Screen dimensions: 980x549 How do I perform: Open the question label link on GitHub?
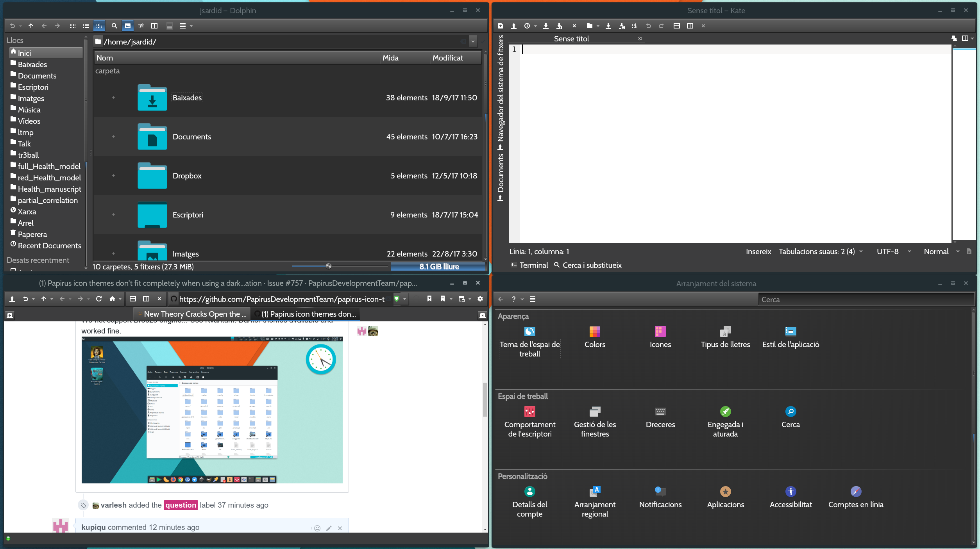pyautogui.click(x=181, y=505)
